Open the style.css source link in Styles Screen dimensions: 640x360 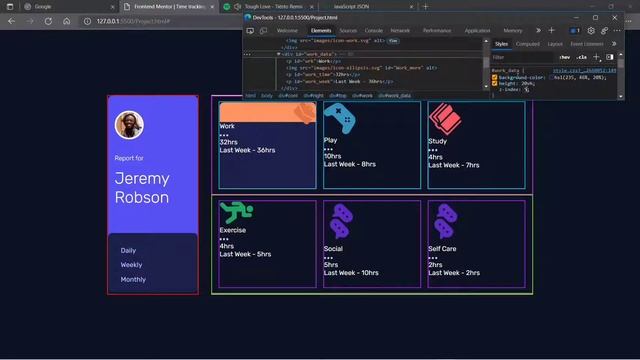pyautogui.click(x=584, y=71)
